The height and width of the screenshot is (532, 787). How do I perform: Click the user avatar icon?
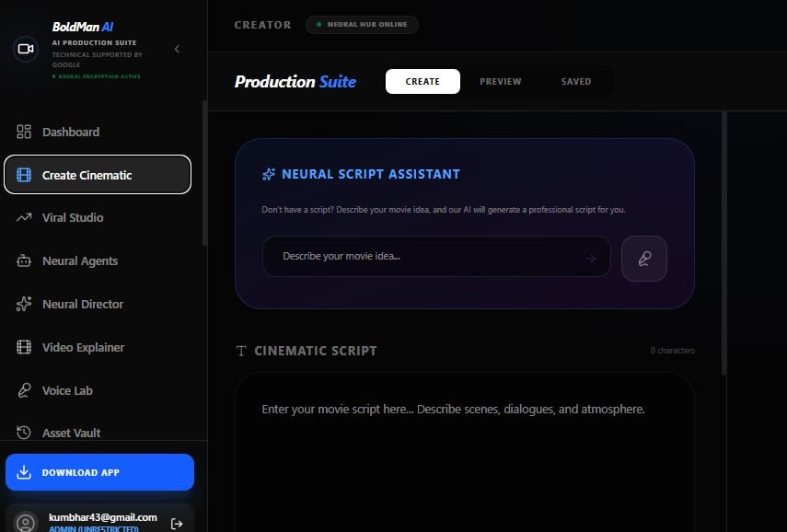pos(26,523)
